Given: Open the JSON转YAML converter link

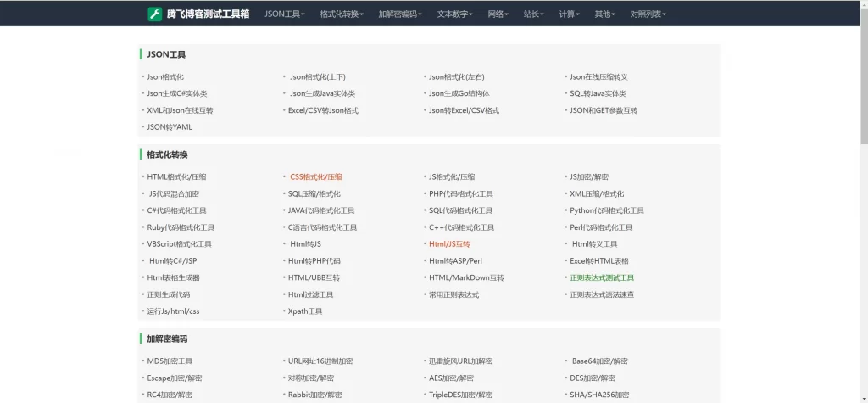Looking at the screenshot, I should [170, 127].
